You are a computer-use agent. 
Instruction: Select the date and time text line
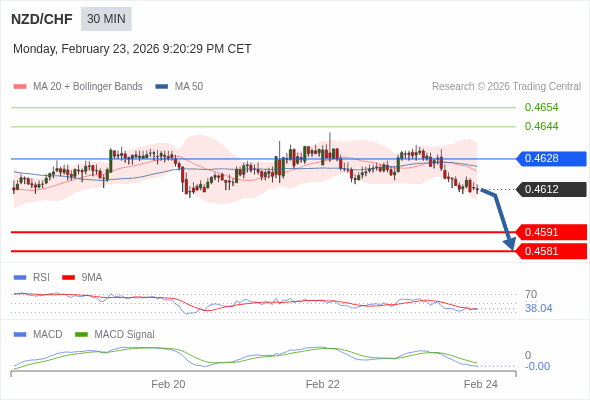click(132, 49)
